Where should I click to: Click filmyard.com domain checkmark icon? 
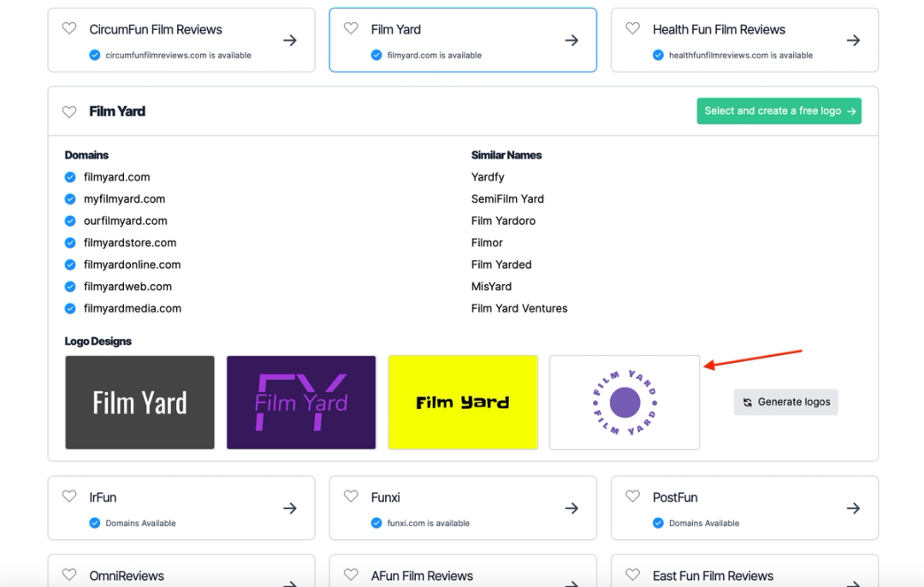coord(70,177)
